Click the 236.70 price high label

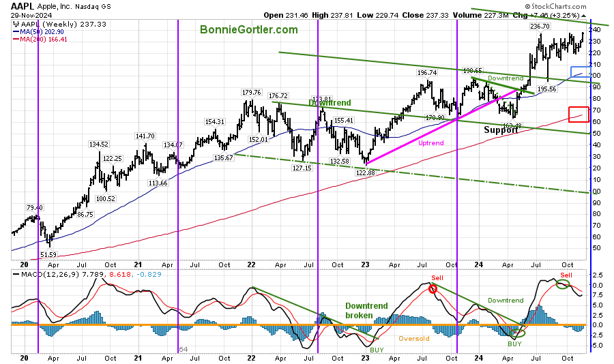click(x=540, y=26)
